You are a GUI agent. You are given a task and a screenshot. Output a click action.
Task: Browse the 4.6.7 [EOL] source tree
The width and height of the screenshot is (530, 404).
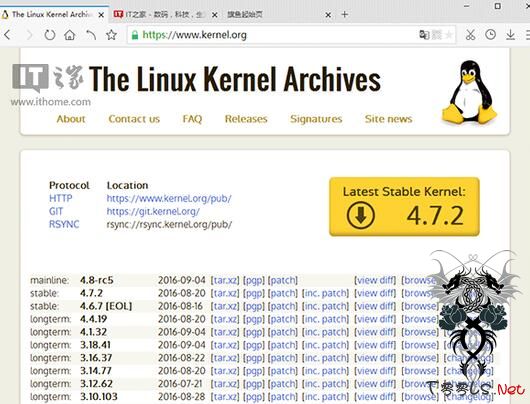pos(420,306)
